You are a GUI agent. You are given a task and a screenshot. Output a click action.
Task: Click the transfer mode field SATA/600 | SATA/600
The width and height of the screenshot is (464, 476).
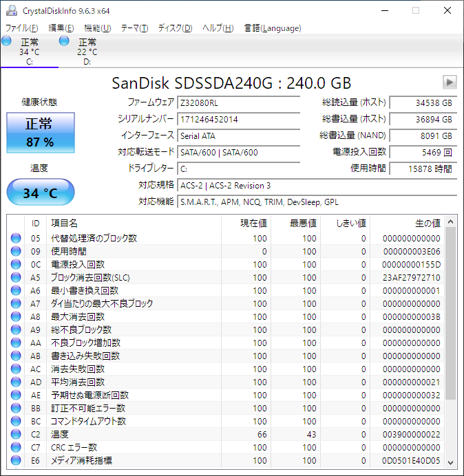(x=238, y=152)
